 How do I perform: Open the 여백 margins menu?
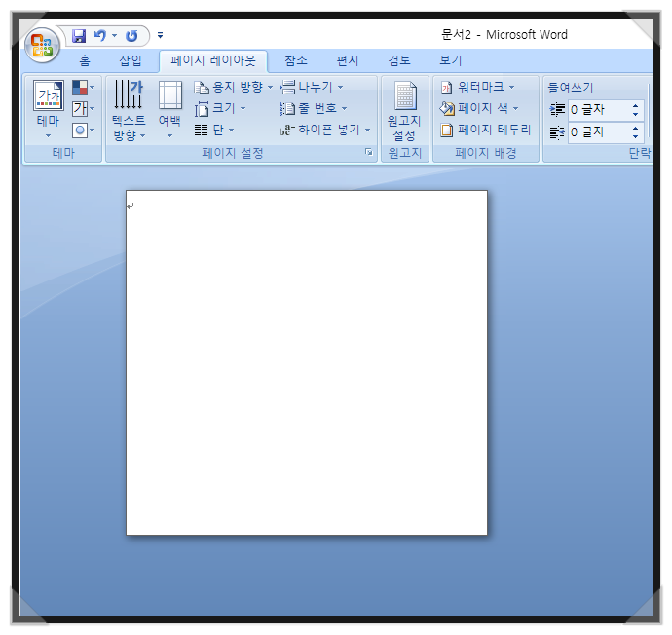(x=169, y=110)
